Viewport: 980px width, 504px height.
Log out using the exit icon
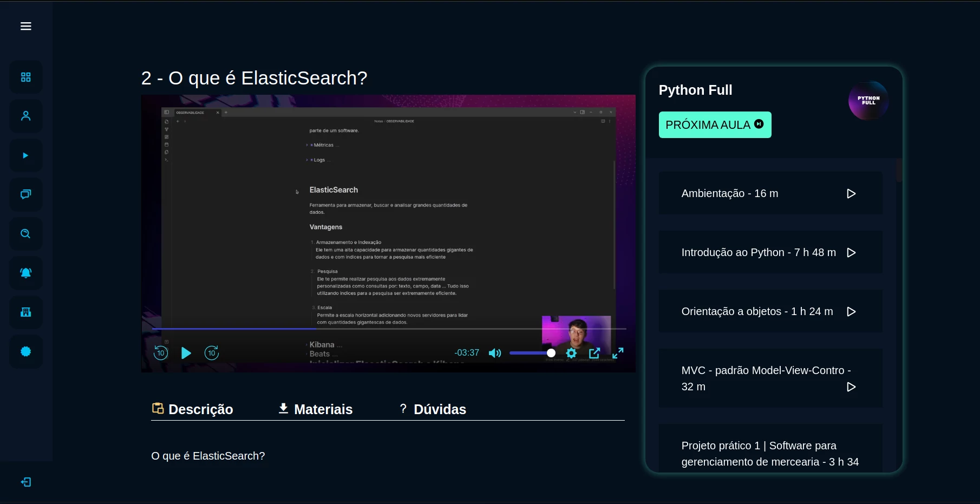pyautogui.click(x=25, y=482)
